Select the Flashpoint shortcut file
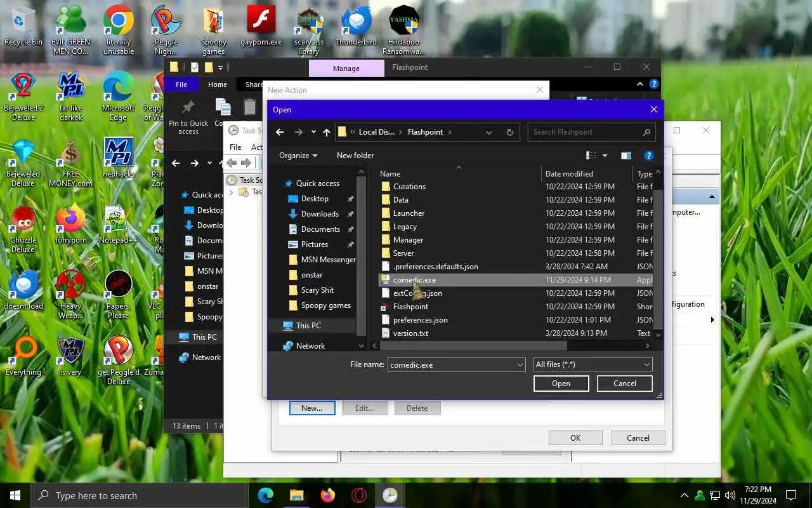Image resolution: width=812 pixels, height=508 pixels. click(x=410, y=307)
